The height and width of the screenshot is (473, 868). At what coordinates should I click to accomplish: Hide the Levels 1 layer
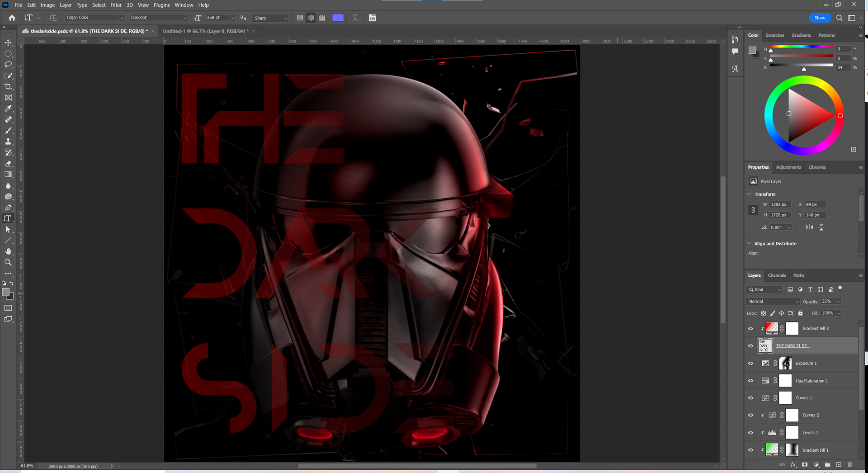(x=751, y=433)
